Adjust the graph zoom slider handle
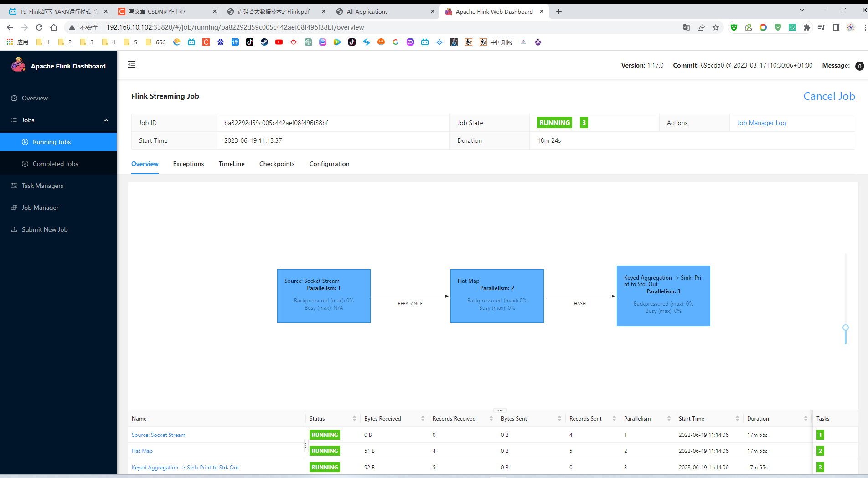The height and width of the screenshot is (478, 868). [x=846, y=327]
